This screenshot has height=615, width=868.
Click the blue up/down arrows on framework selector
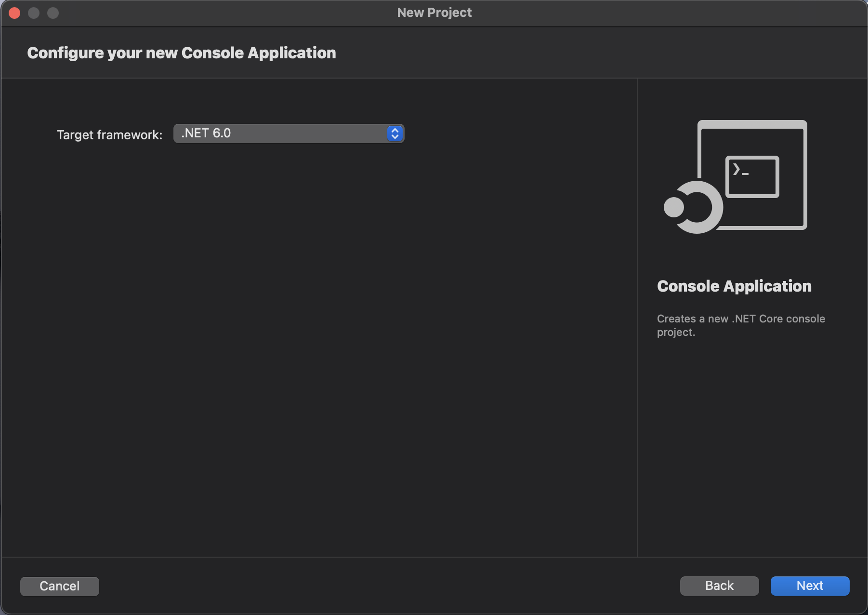395,134
